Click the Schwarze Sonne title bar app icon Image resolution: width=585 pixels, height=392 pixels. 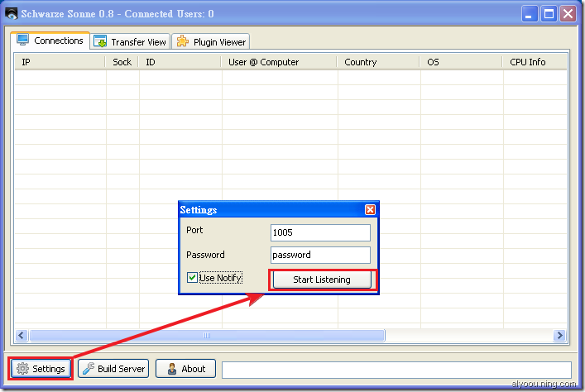[x=12, y=14]
